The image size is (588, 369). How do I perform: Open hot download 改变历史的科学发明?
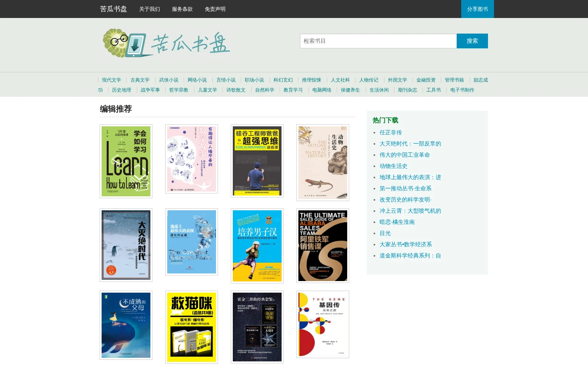point(406,199)
